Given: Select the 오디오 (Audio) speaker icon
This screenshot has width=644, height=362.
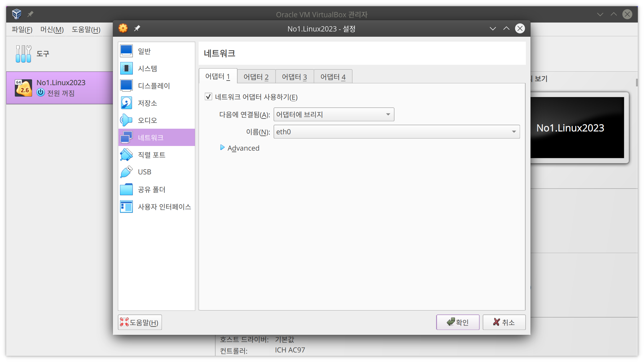Looking at the screenshot, I should point(126,120).
